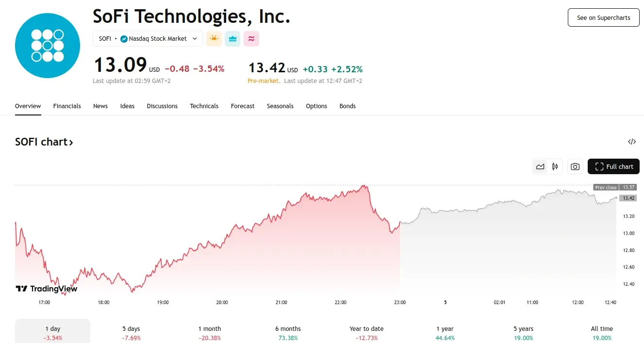
Task: Click See on Supercharts button
Action: coord(603,17)
